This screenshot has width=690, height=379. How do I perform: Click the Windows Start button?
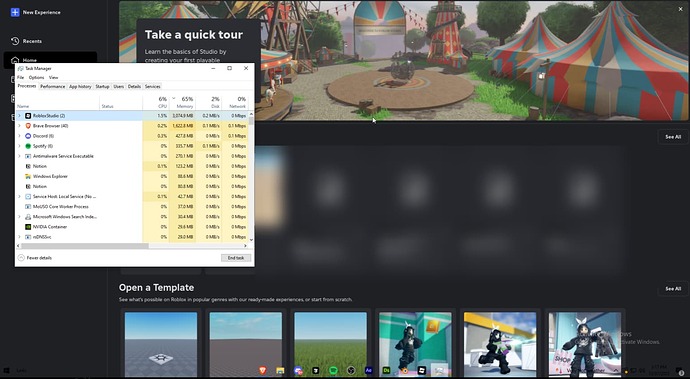point(6,371)
